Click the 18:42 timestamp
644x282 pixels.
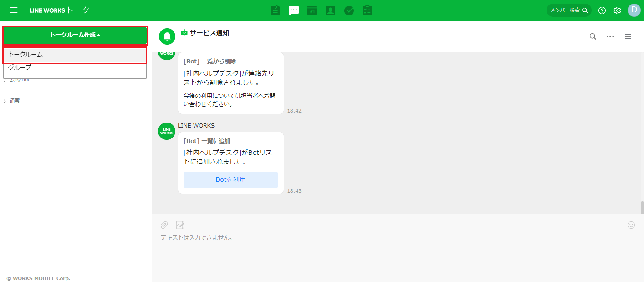click(x=294, y=111)
